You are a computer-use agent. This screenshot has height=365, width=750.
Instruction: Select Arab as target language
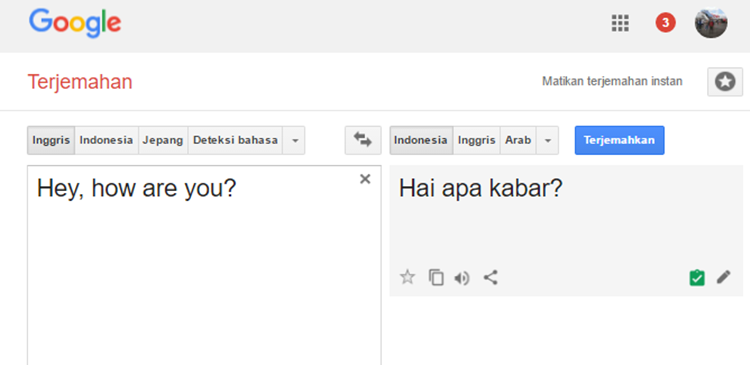pyautogui.click(x=518, y=140)
